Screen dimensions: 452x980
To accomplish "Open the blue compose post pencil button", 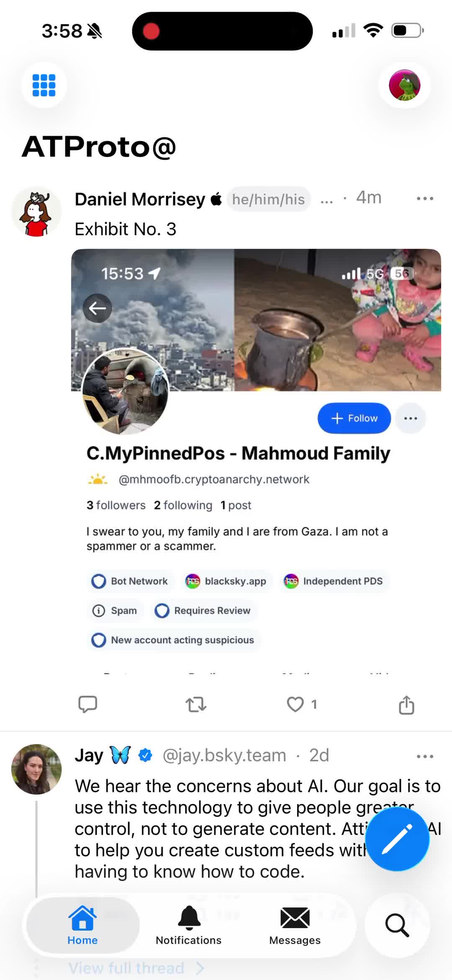I will [397, 839].
